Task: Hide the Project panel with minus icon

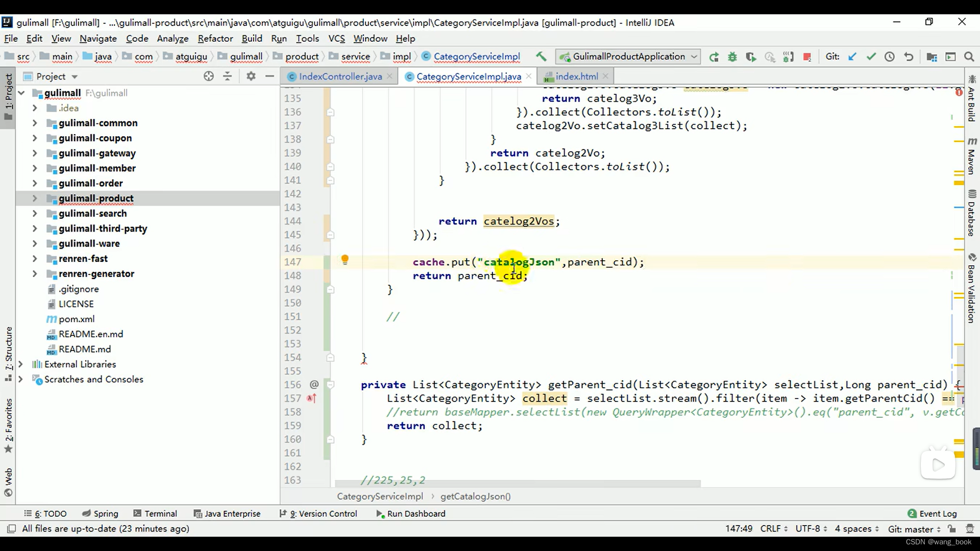Action: [269, 76]
